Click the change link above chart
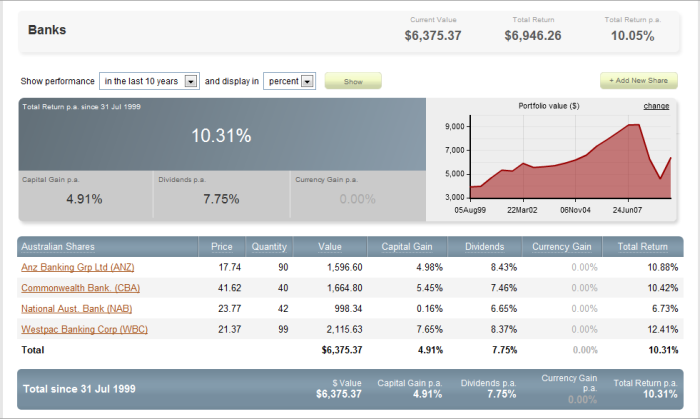This screenshot has width=700, height=419. (x=656, y=106)
